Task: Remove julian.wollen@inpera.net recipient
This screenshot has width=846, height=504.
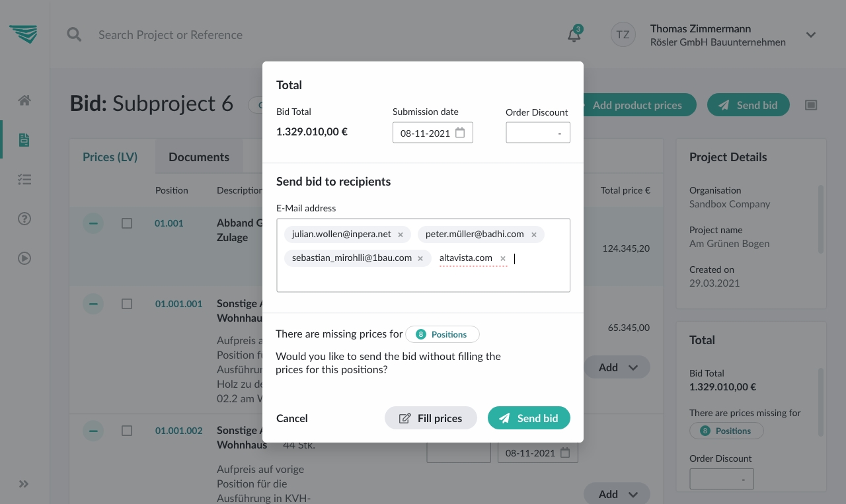Action: (x=401, y=234)
